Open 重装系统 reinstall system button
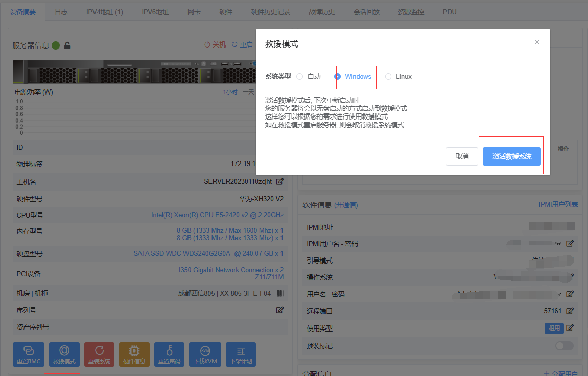Image resolution: width=588 pixels, height=376 pixels. tap(99, 355)
